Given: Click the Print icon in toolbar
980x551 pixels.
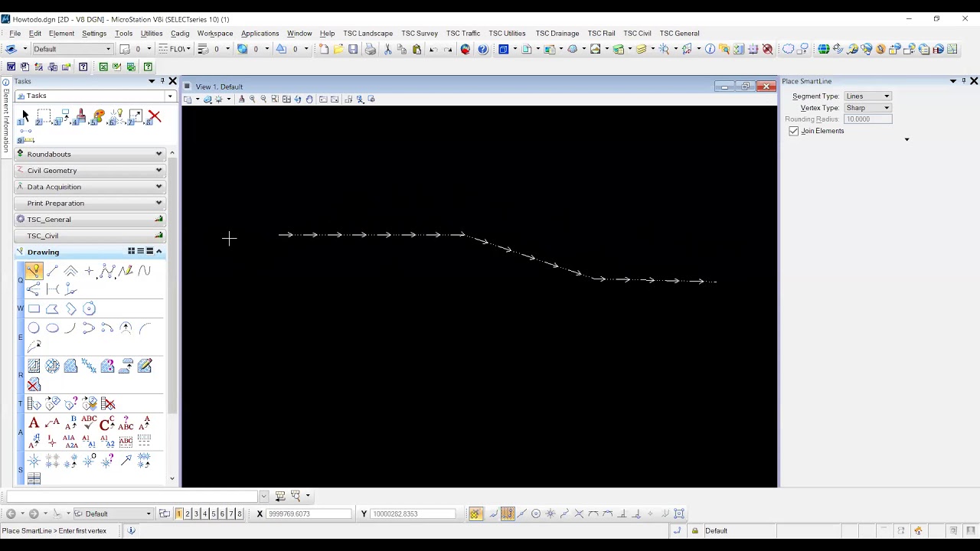Looking at the screenshot, I should 371,49.
